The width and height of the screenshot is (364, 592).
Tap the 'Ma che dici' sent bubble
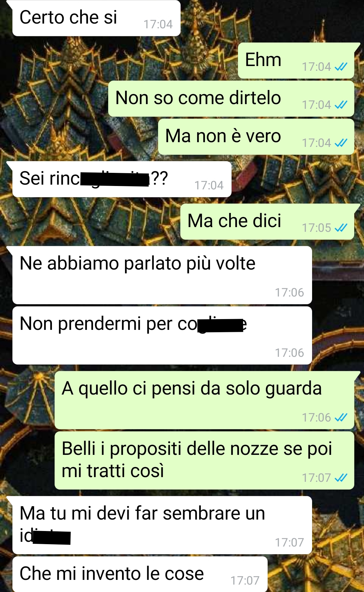tap(267, 222)
